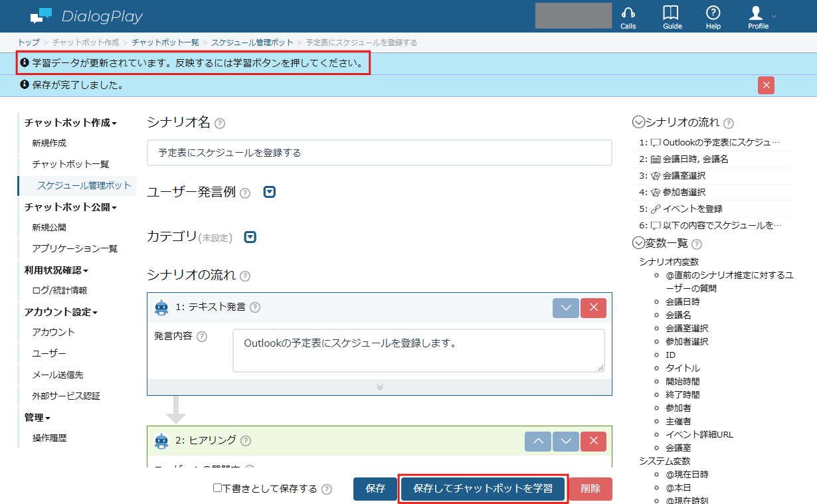Click the 発言内容 text area
The image size is (817, 504).
418,350
